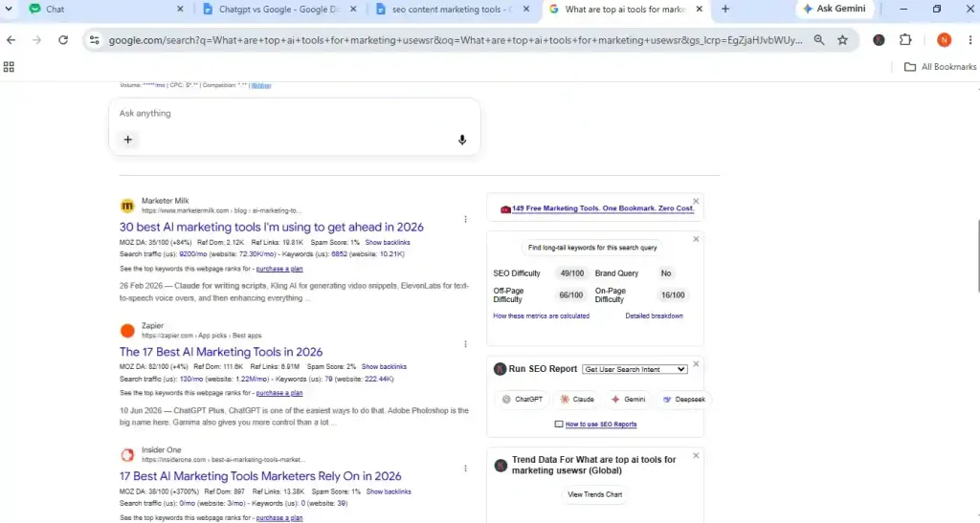Show backlinks for Insider One result
Viewport: 980px width, 523px height.
coord(389,491)
